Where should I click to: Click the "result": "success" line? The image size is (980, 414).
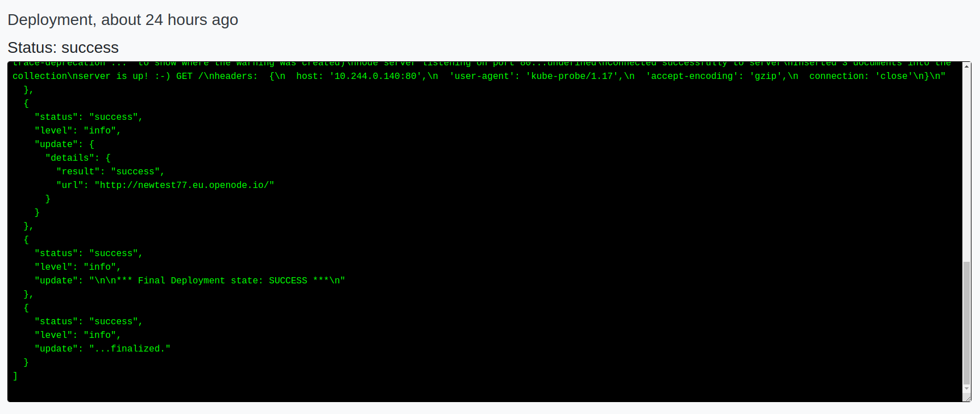click(110, 172)
